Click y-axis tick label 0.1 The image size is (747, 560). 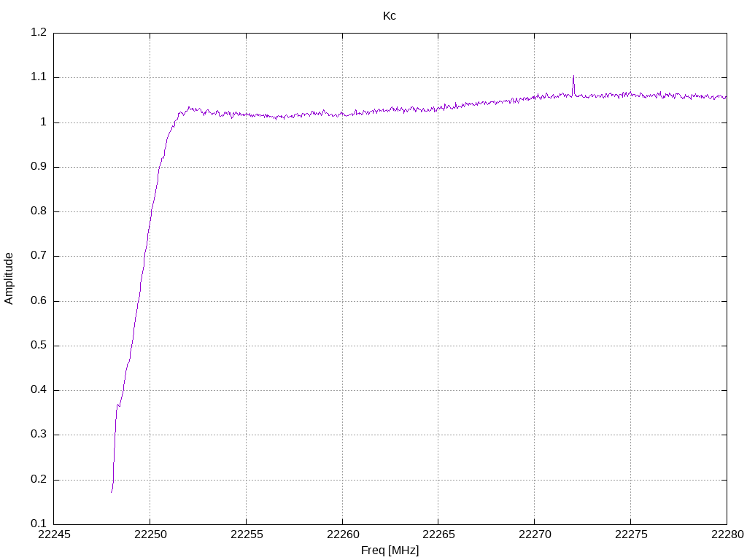click(x=39, y=524)
